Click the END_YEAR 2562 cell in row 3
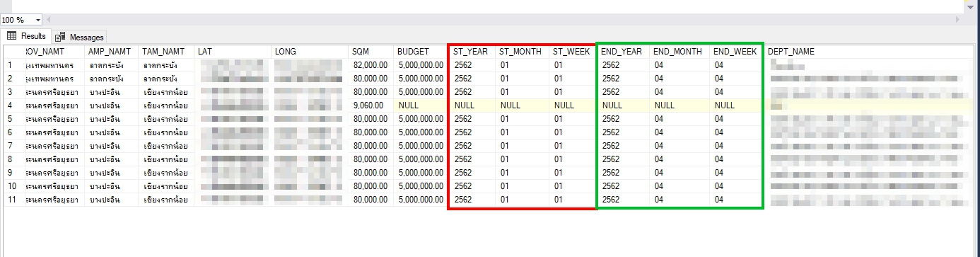 624,92
